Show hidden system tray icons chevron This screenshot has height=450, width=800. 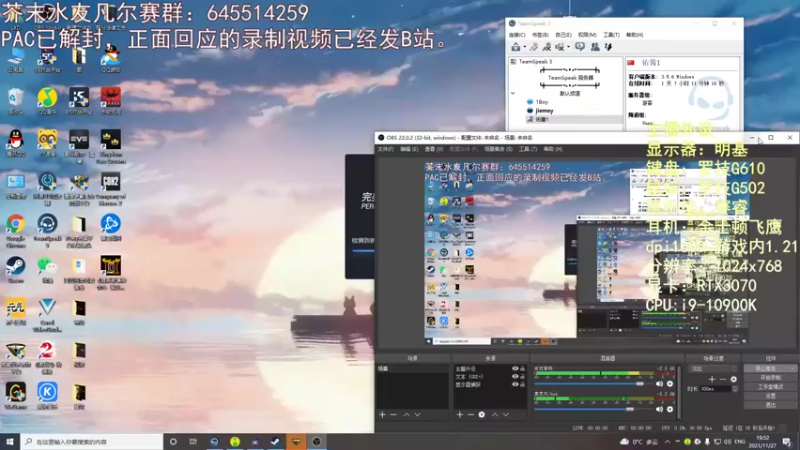[667, 442]
